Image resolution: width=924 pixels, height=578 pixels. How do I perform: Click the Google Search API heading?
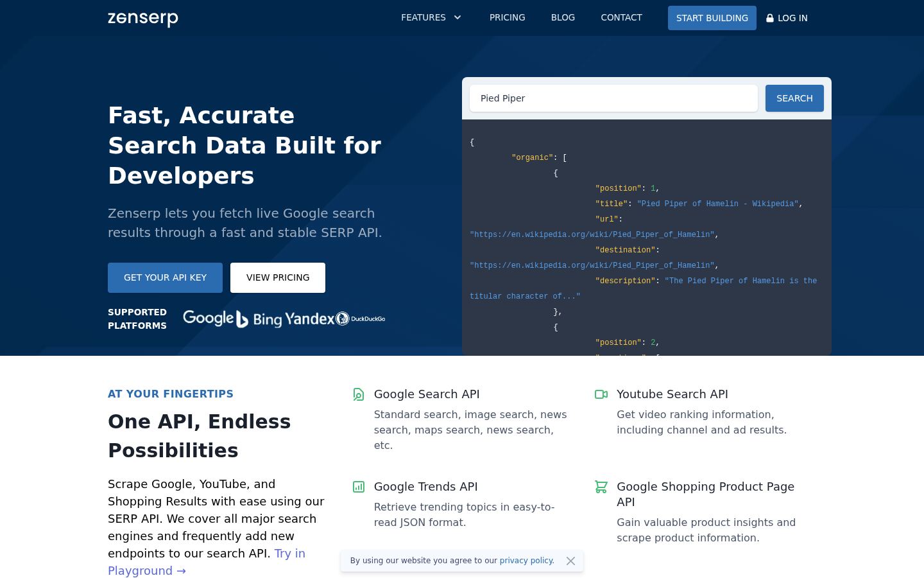pos(427,394)
